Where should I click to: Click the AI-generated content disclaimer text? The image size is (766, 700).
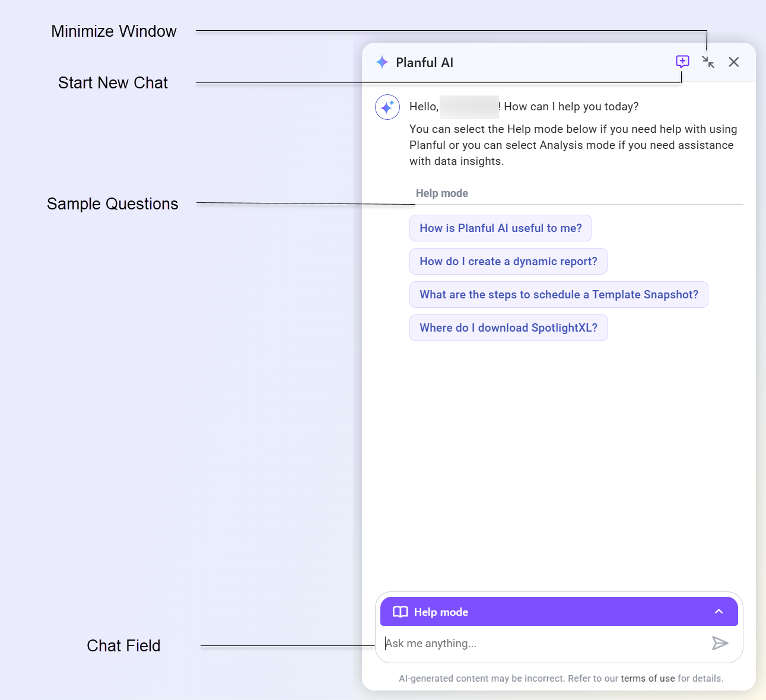(561, 679)
